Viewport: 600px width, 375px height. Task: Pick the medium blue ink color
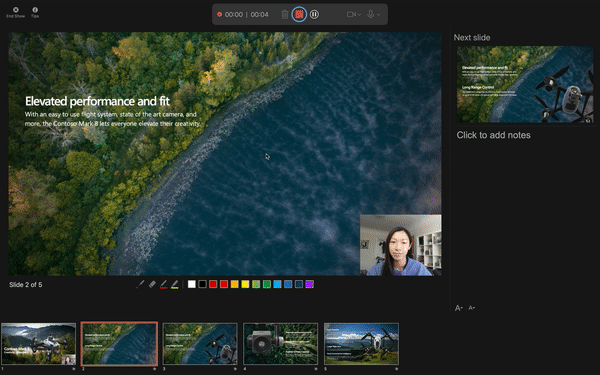coord(288,284)
